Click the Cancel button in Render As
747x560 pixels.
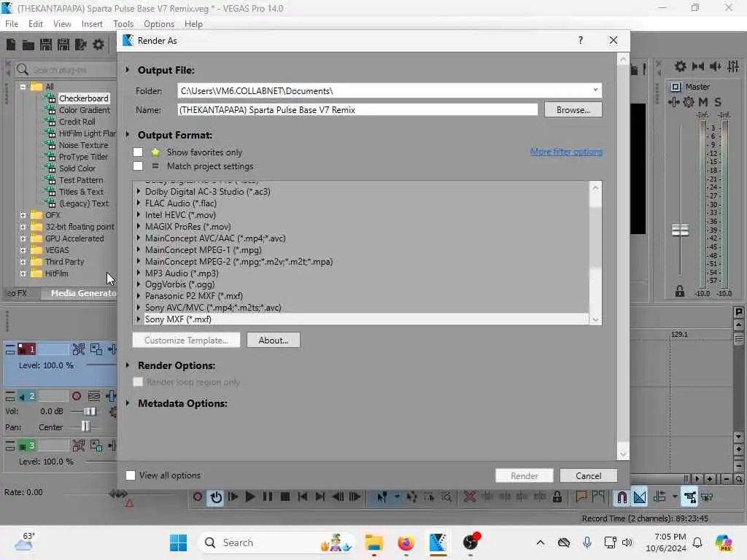click(x=589, y=475)
